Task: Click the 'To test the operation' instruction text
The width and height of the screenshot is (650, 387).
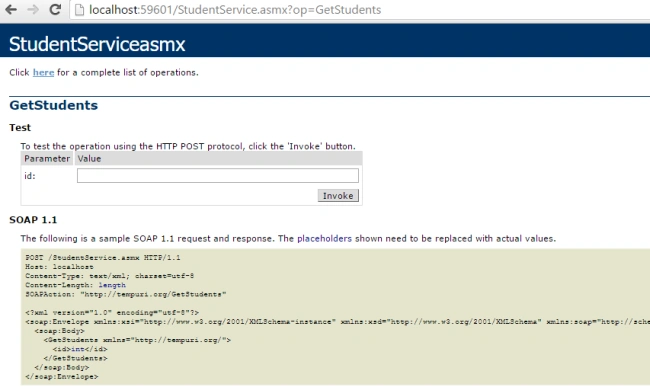Action: coord(188,146)
